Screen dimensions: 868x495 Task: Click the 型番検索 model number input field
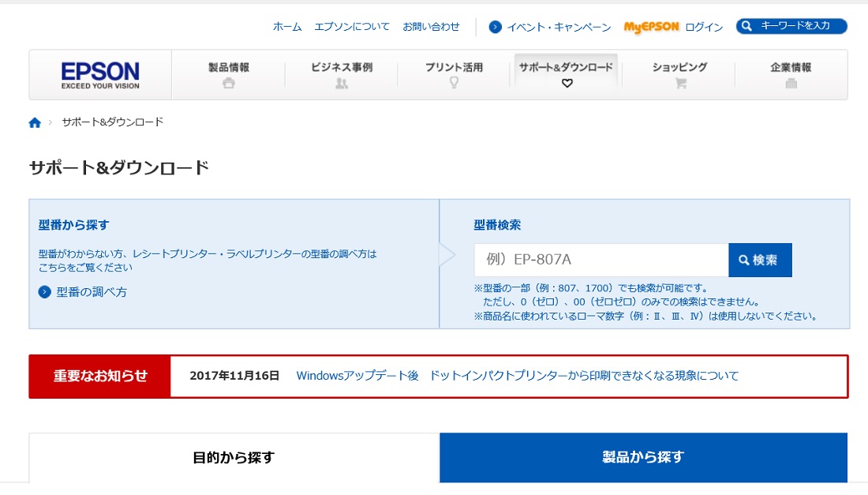coord(600,260)
